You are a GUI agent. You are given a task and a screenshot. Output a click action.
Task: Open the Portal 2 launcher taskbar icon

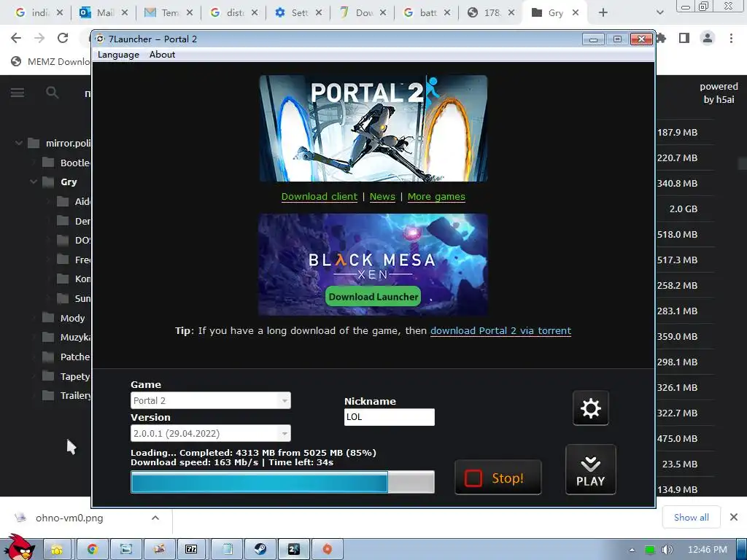294,550
